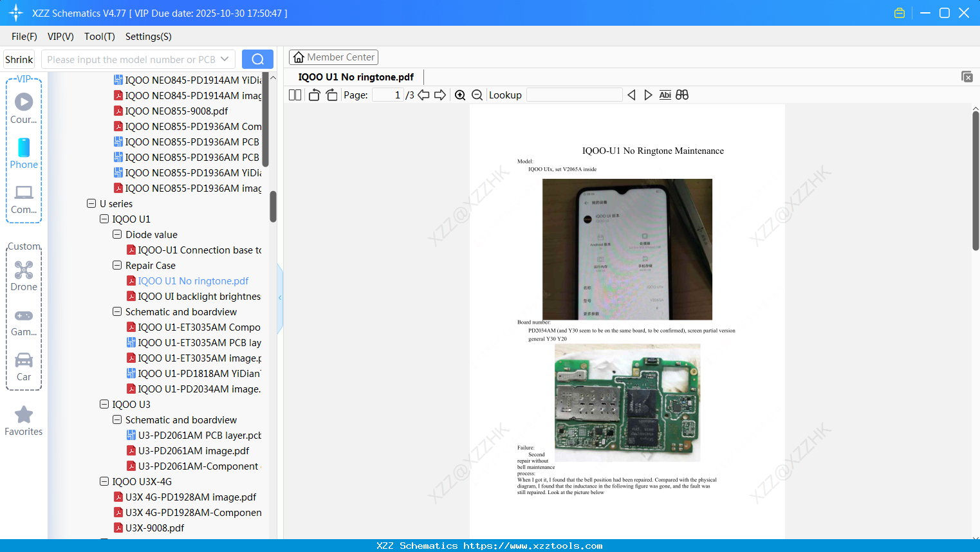Open the Settings(S) menu

point(149,37)
